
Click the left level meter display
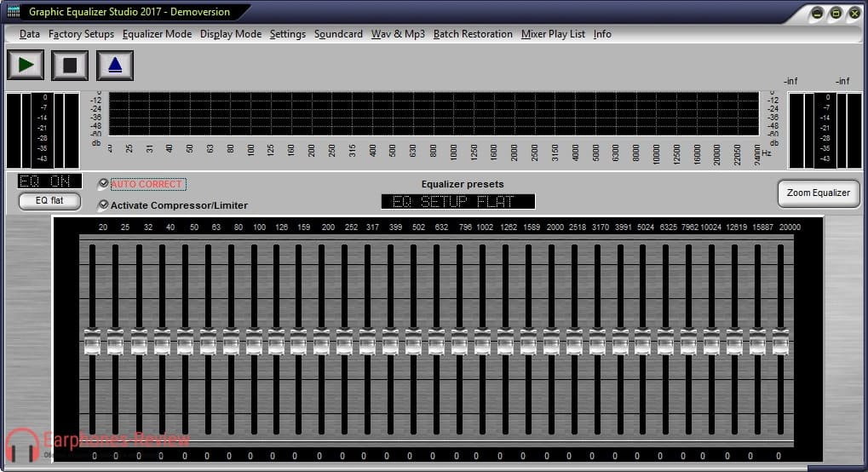point(42,130)
